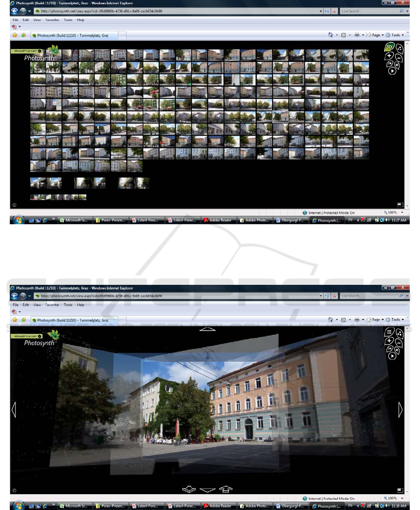
Task: Click the green 3D view button
Action: point(389,47)
